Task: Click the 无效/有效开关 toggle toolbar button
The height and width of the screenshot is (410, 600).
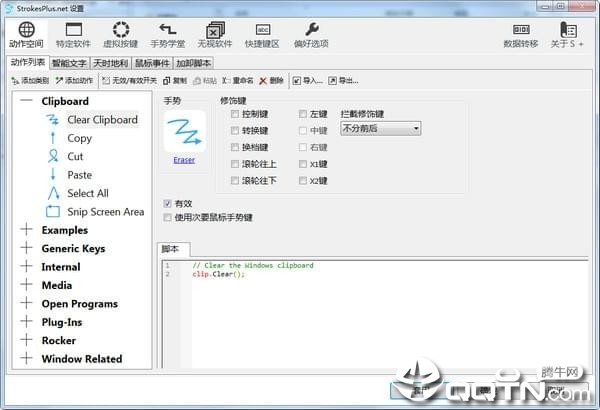Action: [x=130, y=80]
